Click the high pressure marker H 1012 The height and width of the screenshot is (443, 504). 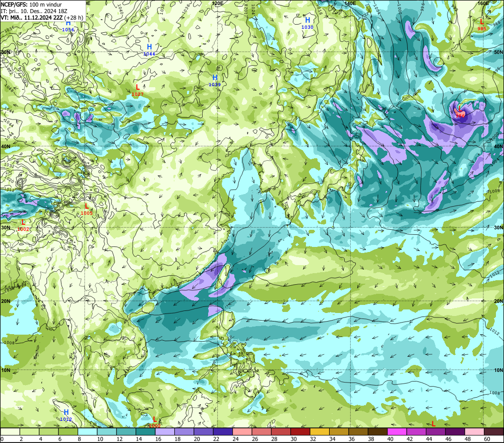point(66,415)
